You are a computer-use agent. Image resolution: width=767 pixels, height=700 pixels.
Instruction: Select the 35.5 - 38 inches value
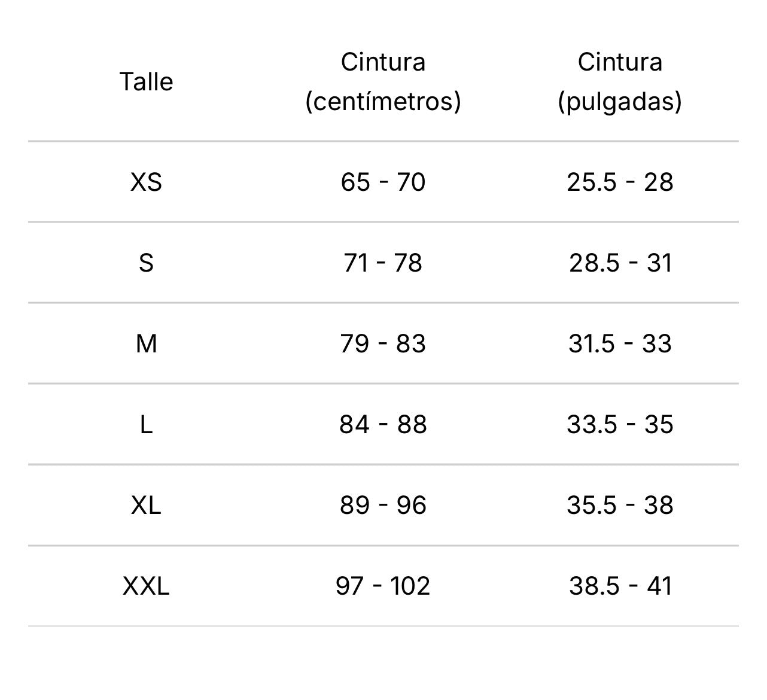coord(620,505)
